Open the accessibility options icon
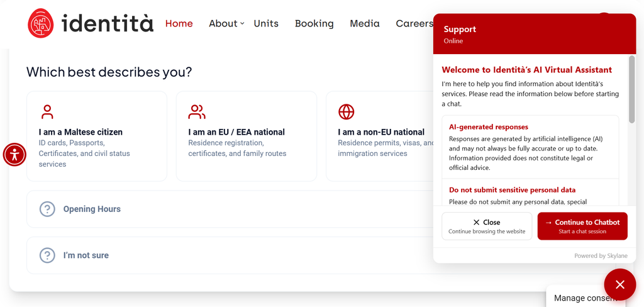Viewport: 644px width, 307px height. pyautogui.click(x=15, y=155)
